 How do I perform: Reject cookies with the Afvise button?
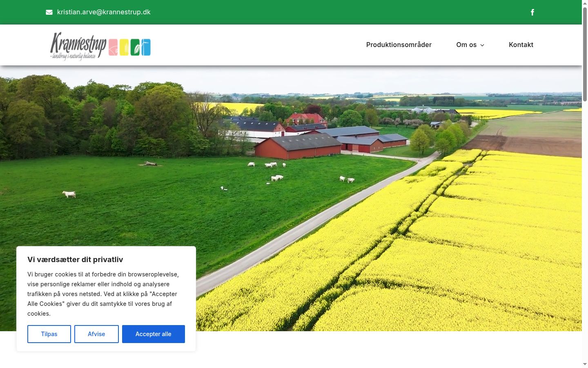point(96,334)
